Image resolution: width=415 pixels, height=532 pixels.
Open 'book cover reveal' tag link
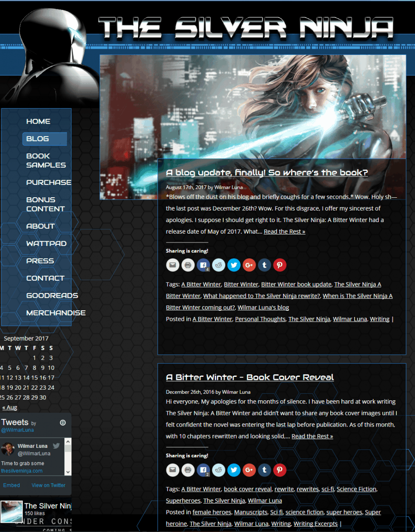[248, 489]
